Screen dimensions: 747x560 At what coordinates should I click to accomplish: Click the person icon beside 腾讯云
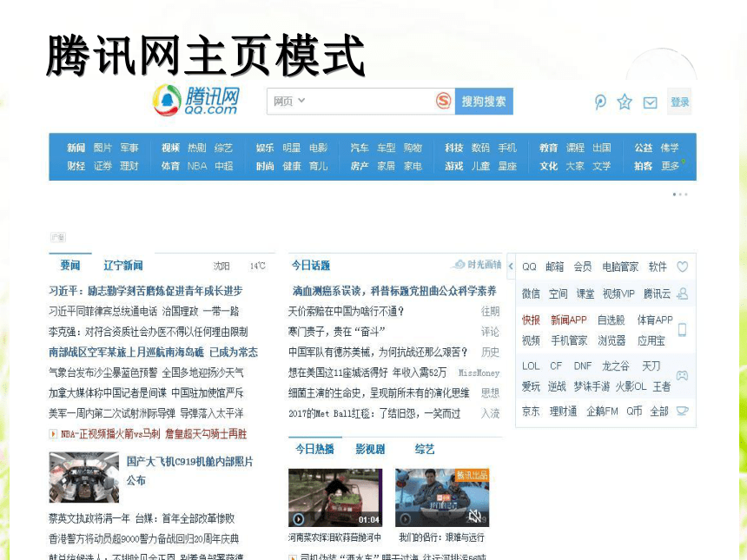[x=682, y=293]
